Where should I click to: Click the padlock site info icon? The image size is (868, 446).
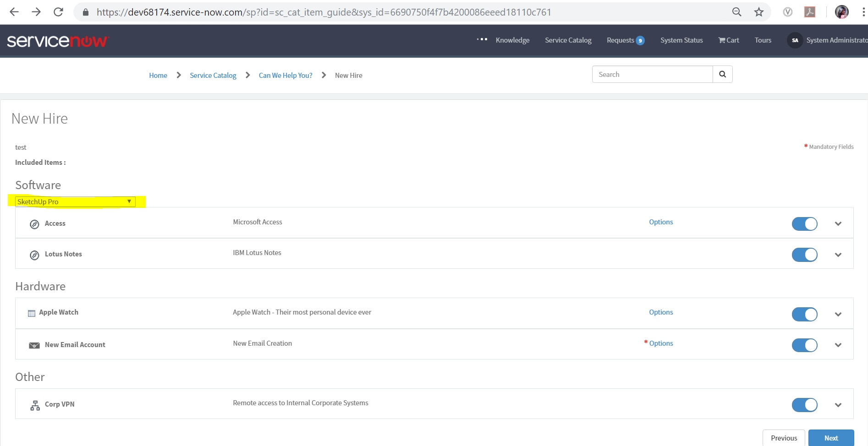pyautogui.click(x=85, y=12)
